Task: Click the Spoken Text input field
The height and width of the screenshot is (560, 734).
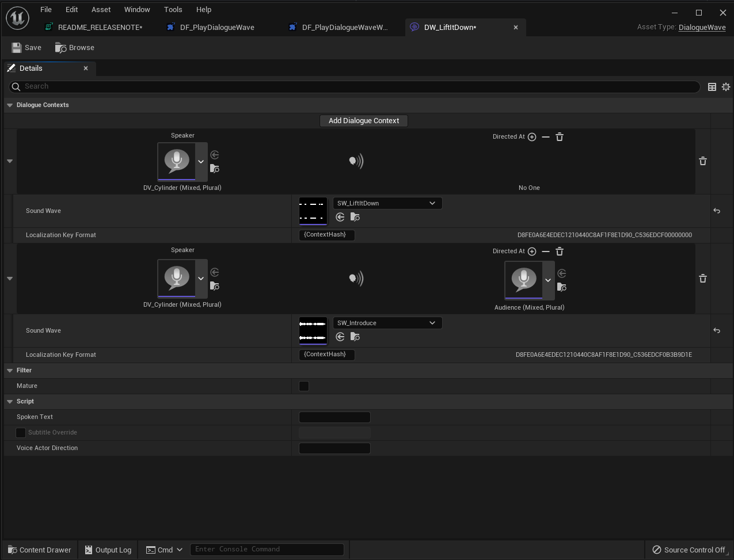Action: coord(334,417)
